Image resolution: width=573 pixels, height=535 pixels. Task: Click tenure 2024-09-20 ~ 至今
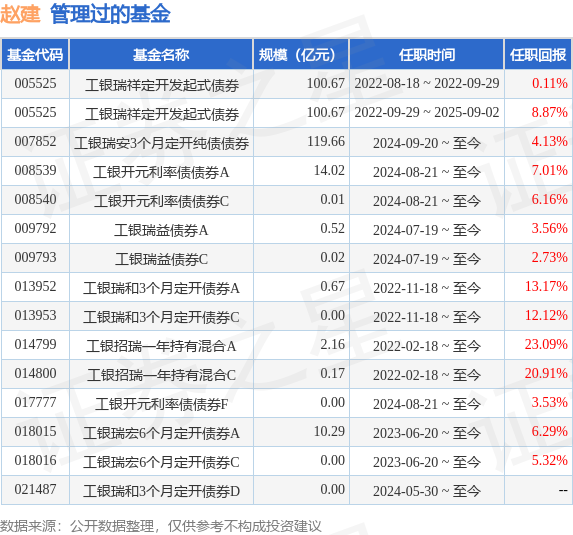(427, 143)
